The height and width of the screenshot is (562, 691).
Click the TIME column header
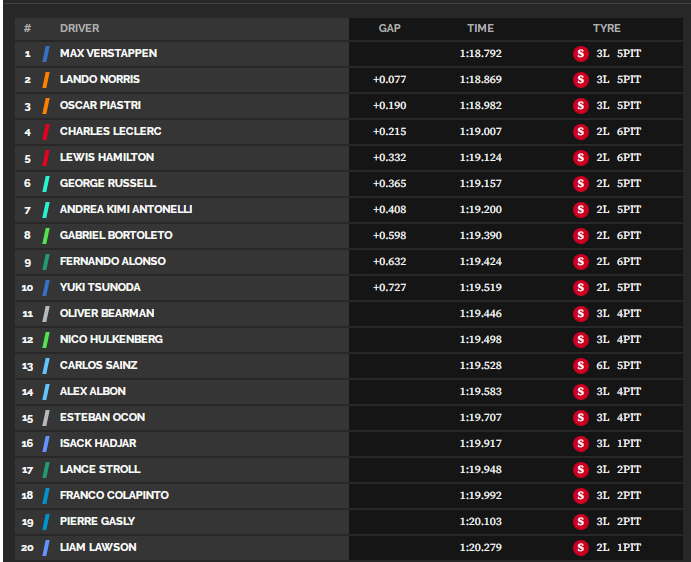tap(480, 28)
